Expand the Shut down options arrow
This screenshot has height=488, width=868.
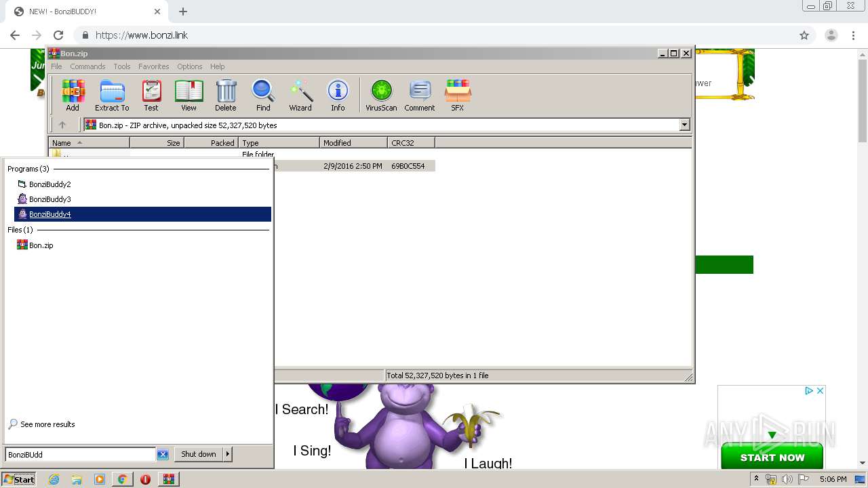tap(228, 454)
